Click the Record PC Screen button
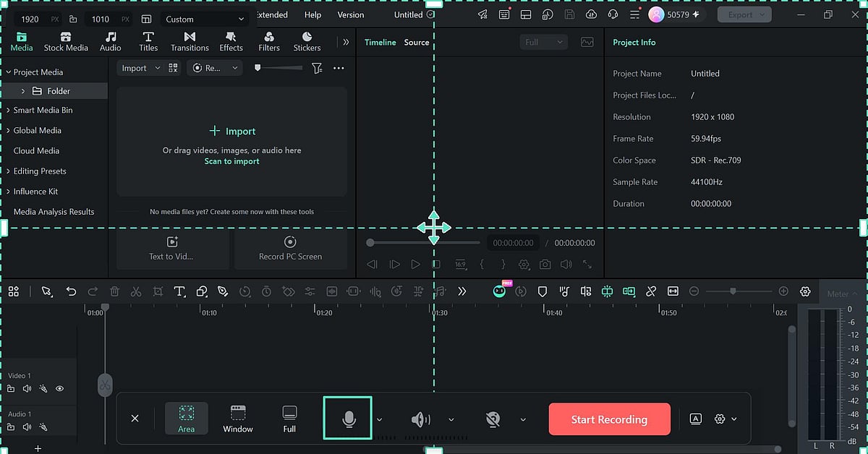Screen dimensions: 868x454 point(290,249)
